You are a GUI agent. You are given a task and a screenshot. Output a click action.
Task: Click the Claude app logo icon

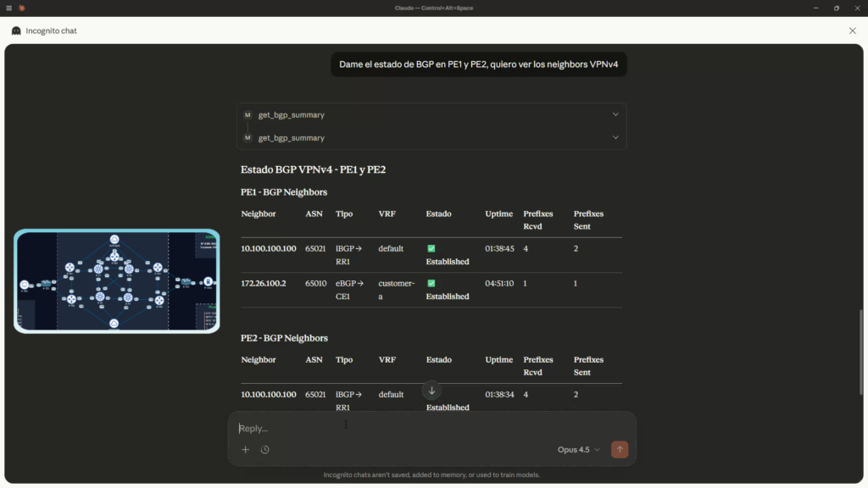pos(22,8)
